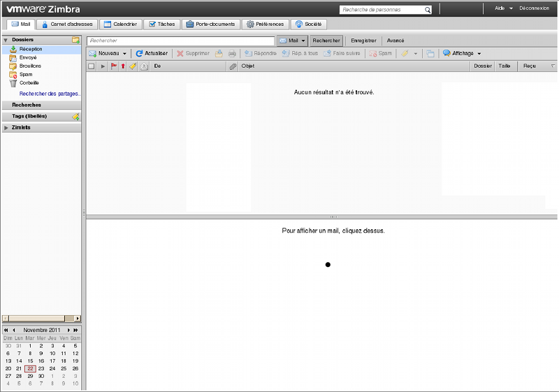The image size is (559, 392).
Task: Go to next year in mini calendar
Action: pos(75,331)
